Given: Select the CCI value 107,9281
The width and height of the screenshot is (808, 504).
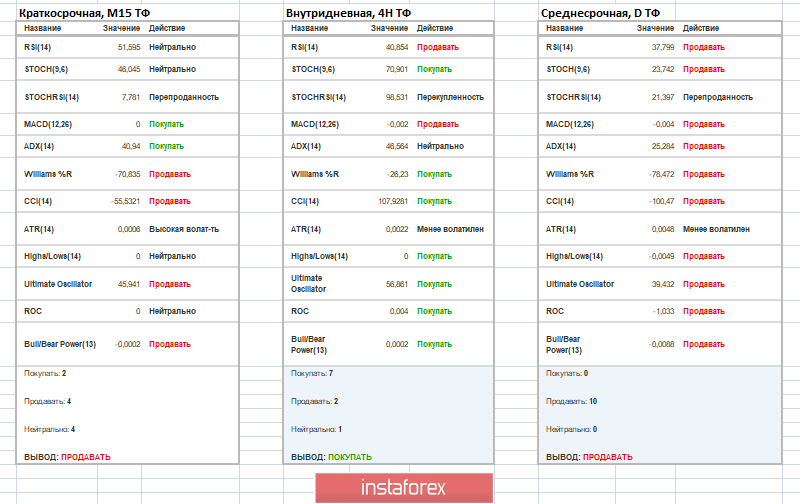Looking at the screenshot, I should (393, 201).
